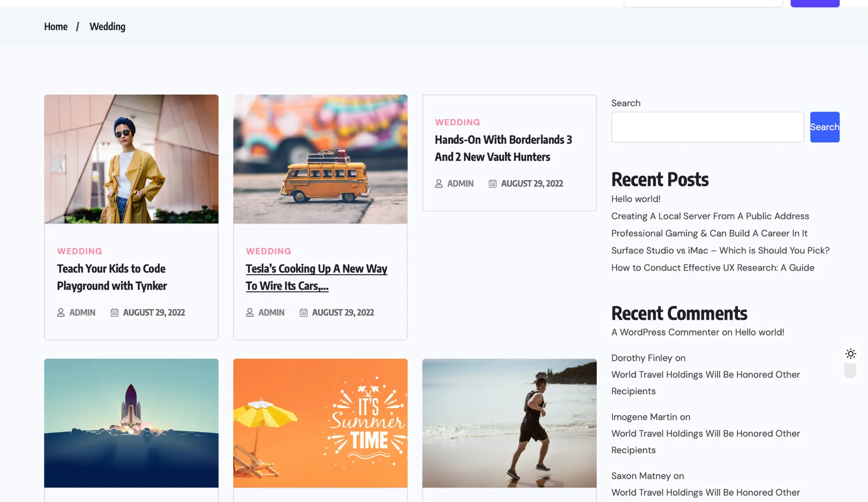The height and width of the screenshot is (502, 868).
Task: Open the It's Summer Time post image
Action: [320, 423]
